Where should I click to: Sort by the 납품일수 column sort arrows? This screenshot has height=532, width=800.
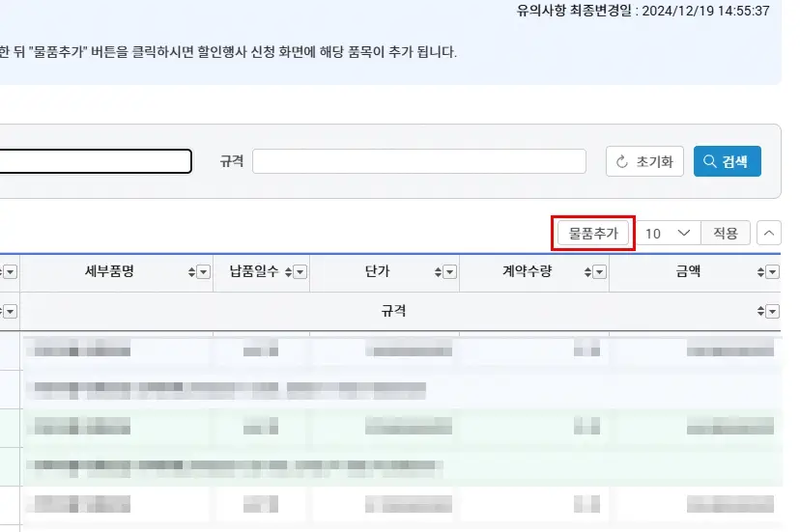(x=286, y=273)
